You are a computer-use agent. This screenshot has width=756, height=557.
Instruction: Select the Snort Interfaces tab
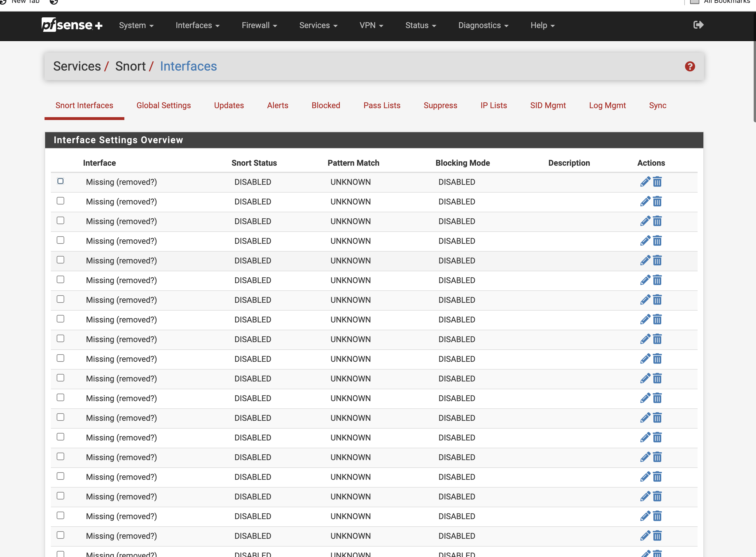pyautogui.click(x=84, y=106)
